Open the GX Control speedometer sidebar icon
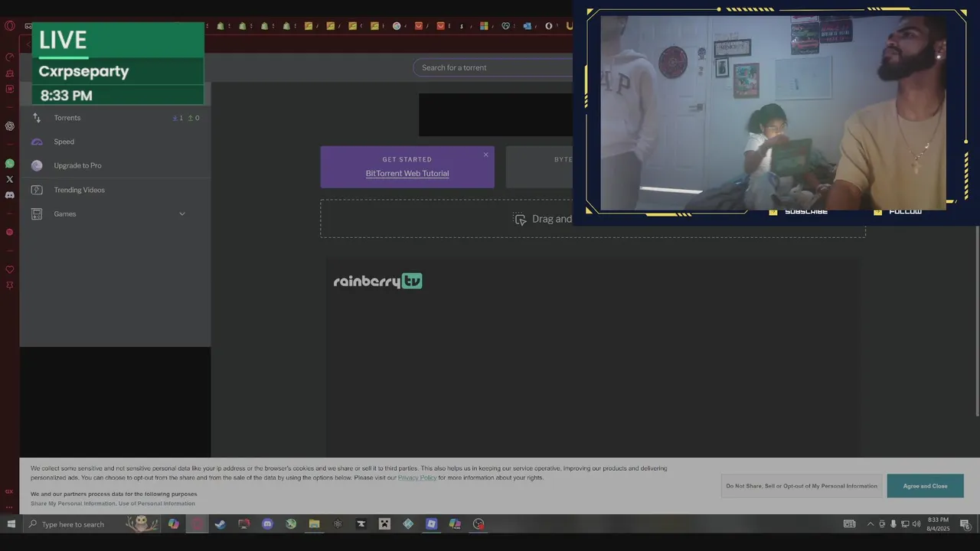The height and width of the screenshot is (551, 980). (9, 57)
